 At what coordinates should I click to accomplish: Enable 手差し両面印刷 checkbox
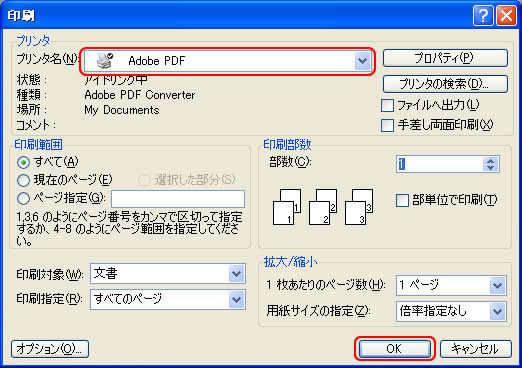(387, 125)
